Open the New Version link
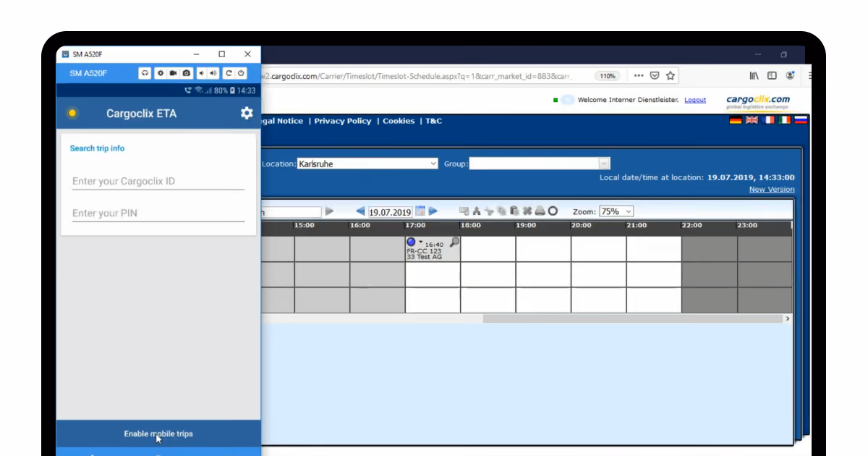 [x=772, y=190]
